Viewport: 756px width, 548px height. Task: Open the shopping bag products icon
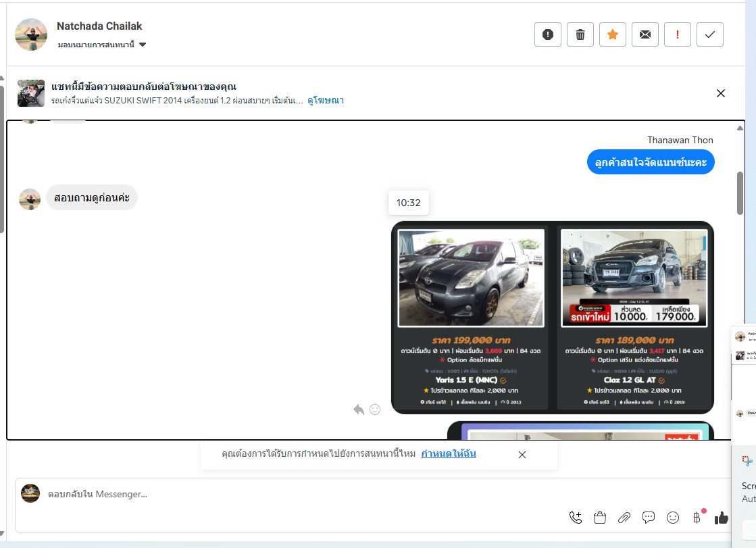pyautogui.click(x=600, y=518)
